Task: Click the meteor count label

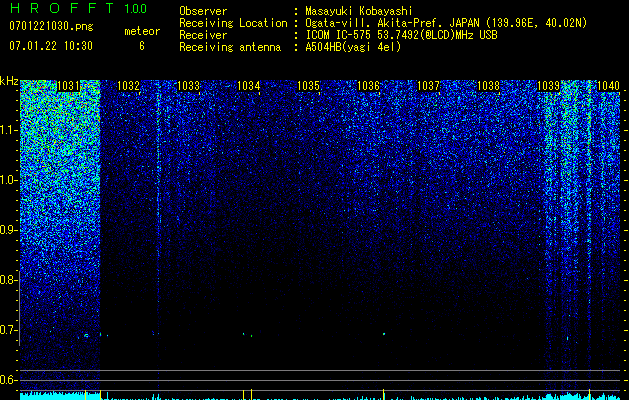Action: coord(142,31)
